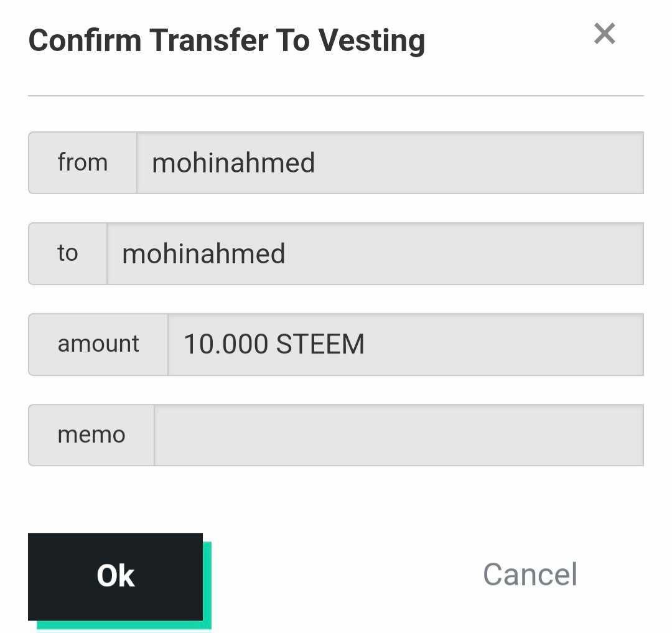Cancel the vesting transfer
Screen dimensions: 672x633
[x=530, y=574]
